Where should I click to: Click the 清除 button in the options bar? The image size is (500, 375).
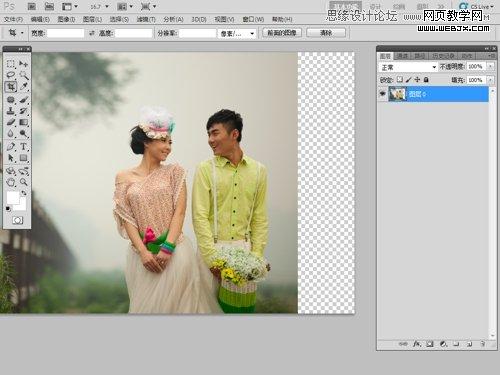pyautogui.click(x=326, y=33)
